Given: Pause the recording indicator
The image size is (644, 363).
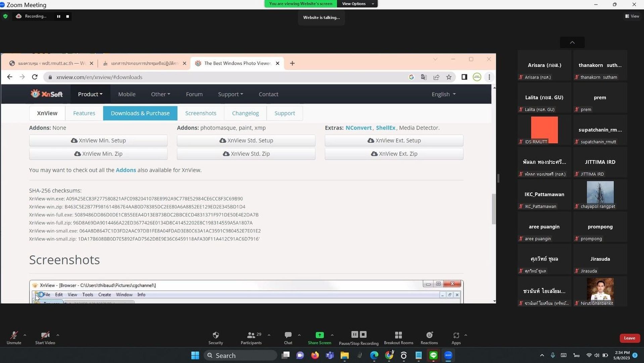Looking at the screenshot, I should [58, 16].
